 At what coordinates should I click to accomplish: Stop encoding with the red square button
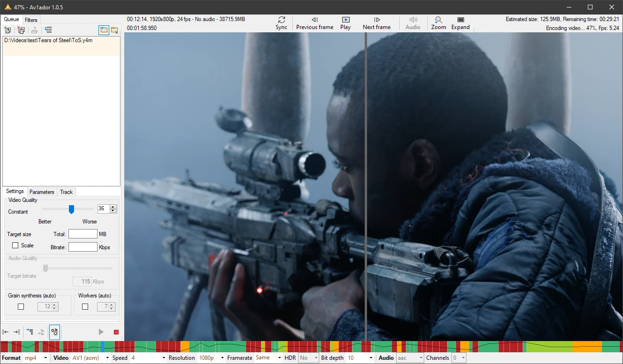click(116, 332)
